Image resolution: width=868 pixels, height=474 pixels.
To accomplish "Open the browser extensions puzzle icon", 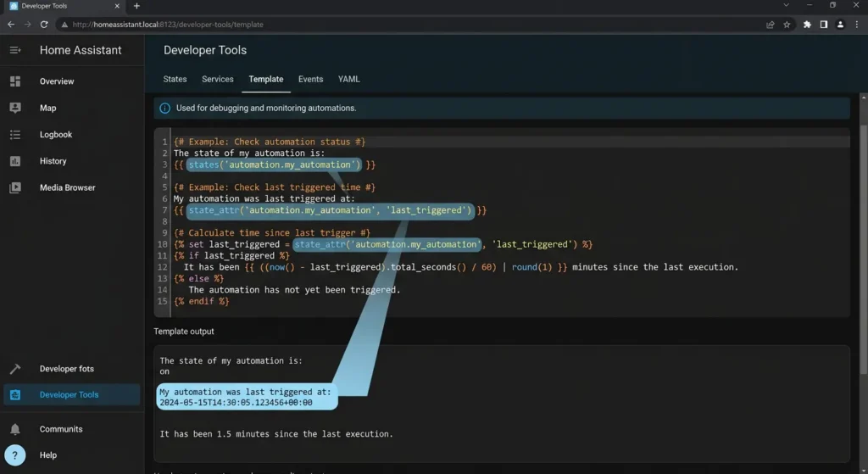I will (807, 25).
